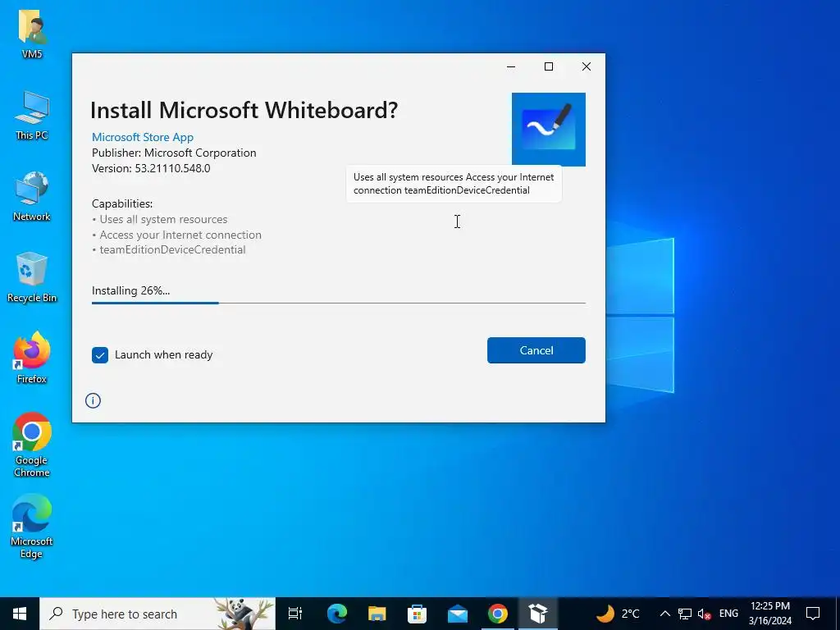Viewport: 840px width, 630px height.
Task: Click the Microsoft Whiteboard app logo
Action: (548, 129)
